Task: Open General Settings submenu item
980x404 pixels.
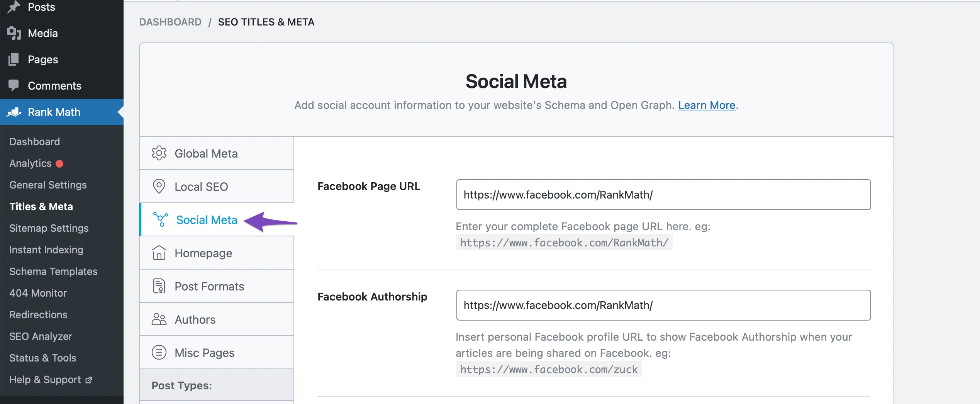Action: coord(48,185)
